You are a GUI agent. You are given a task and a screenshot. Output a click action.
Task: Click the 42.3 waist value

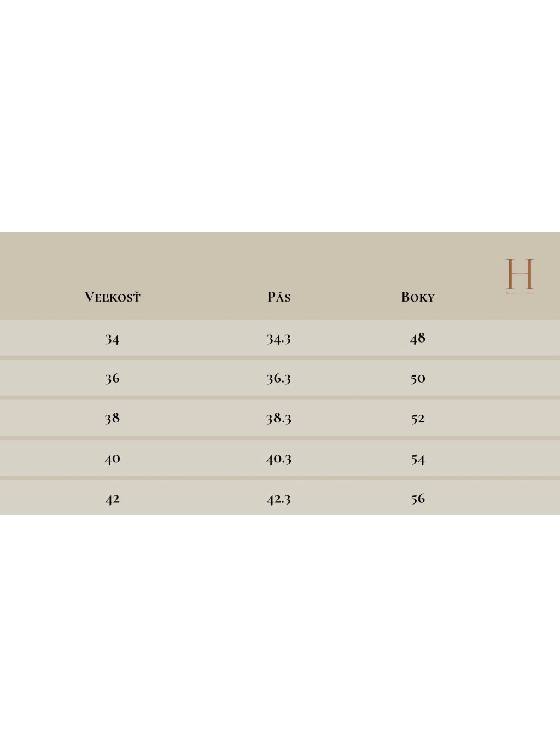point(279,499)
